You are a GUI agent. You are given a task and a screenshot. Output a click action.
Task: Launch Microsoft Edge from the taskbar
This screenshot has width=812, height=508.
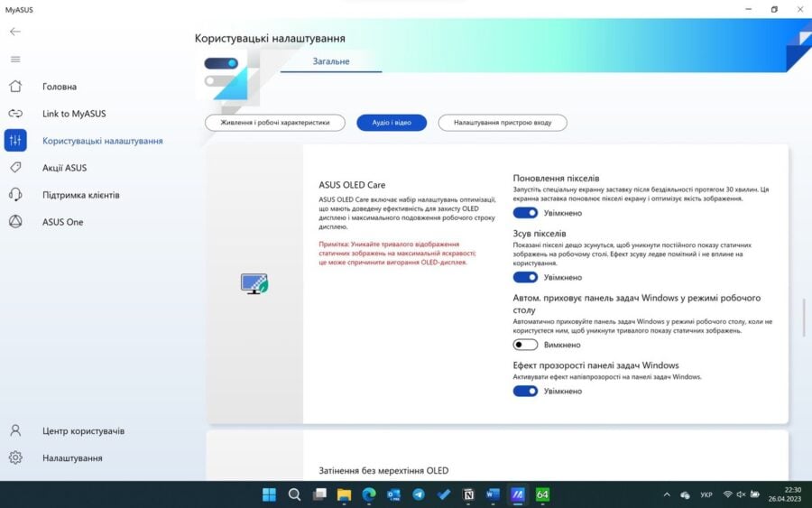pos(369,494)
